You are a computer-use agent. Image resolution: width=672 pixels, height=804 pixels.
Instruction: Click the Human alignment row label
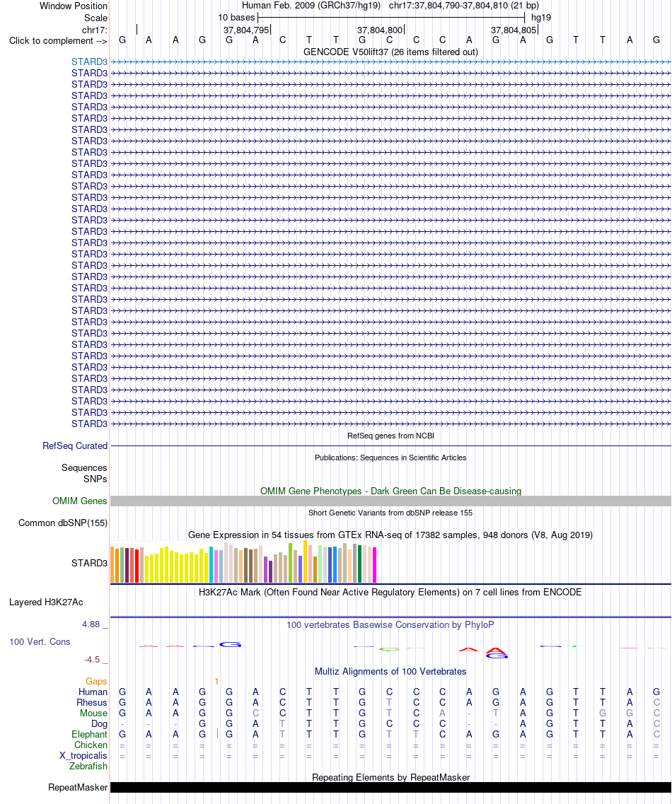coord(93,692)
